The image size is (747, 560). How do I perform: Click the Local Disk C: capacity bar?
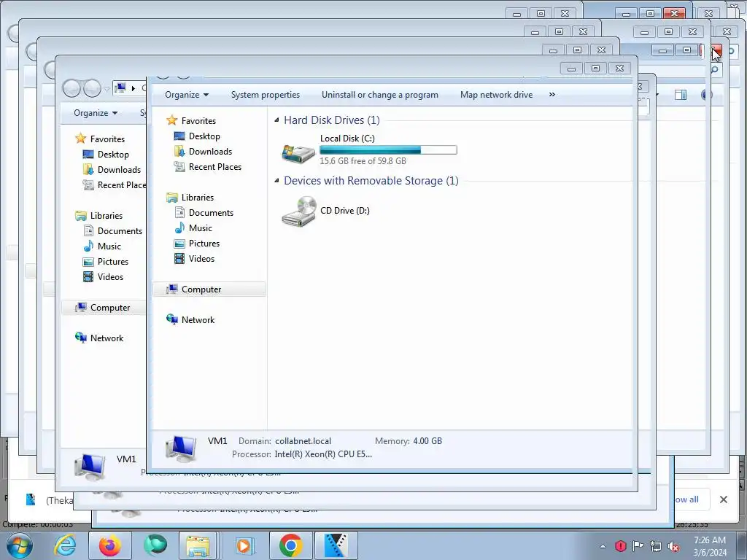tap(388, 150)
